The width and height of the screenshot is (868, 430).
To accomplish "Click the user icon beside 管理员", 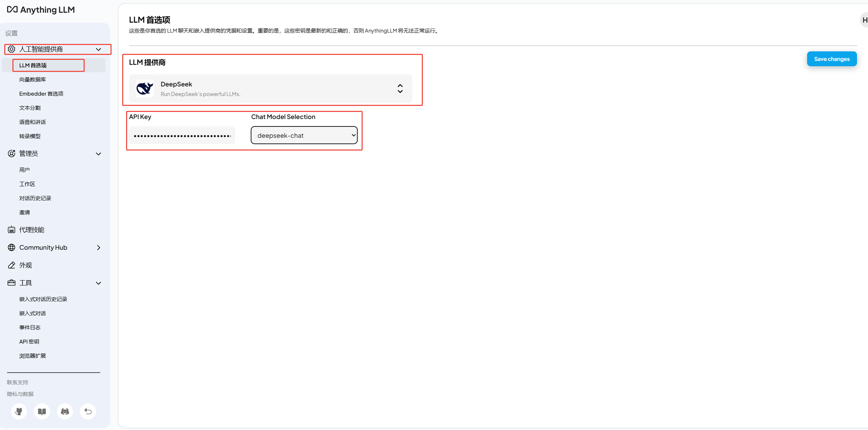I will point(12,153).
